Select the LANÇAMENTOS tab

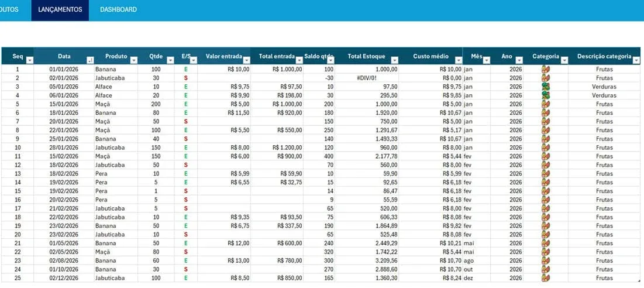coord(60,9)
